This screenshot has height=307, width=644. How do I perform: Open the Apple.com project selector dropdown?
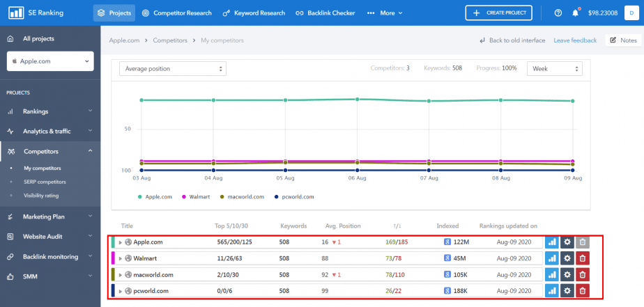coord(50,61)
